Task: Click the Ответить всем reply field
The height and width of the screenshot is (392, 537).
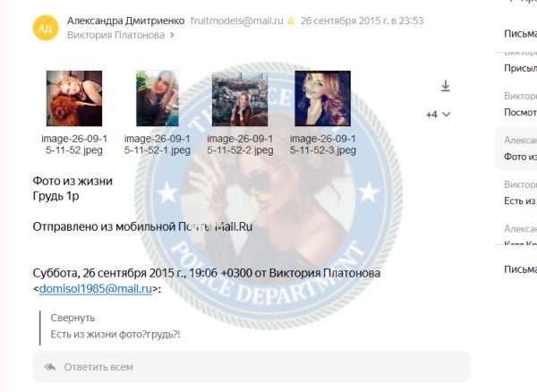Action: [x=251, y=367]
